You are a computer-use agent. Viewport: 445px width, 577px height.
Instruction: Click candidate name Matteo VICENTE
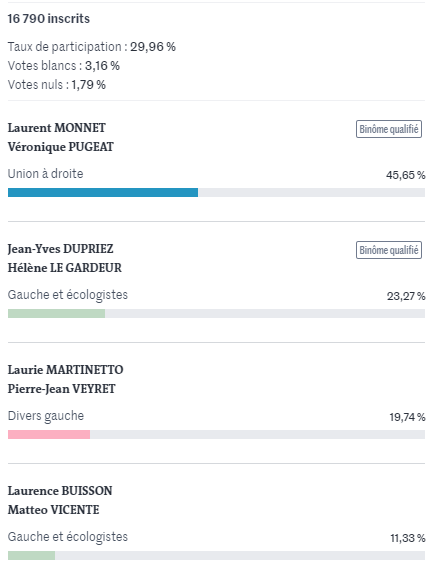[54, 510]
